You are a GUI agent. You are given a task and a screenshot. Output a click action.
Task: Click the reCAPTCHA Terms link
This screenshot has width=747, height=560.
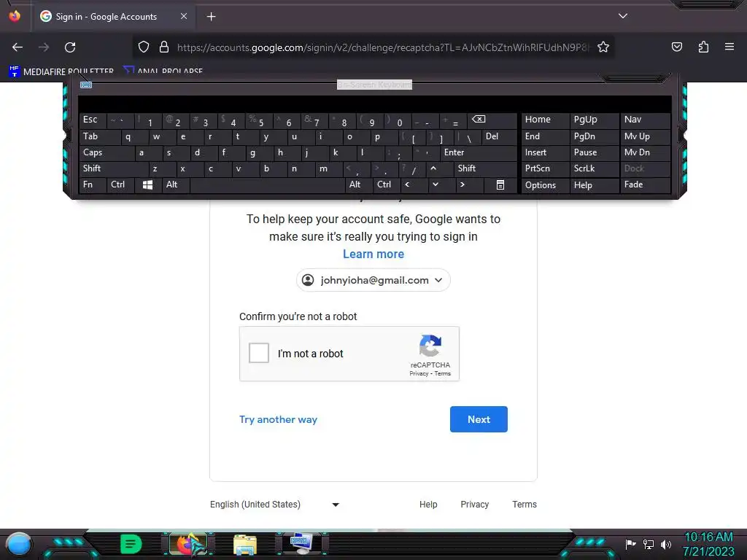[x=443, y=374]
